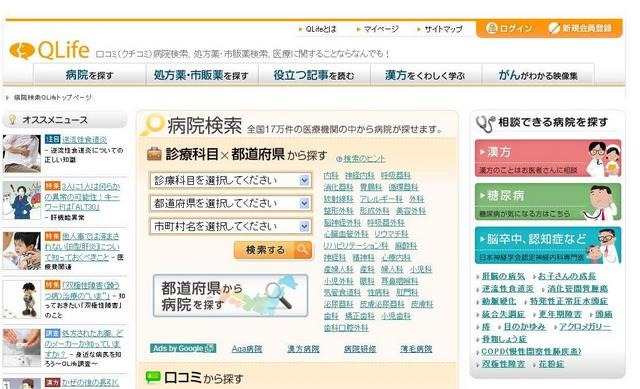The height and width of the screenshot is (389, 640).
Task: Click the login person icon
Action: point(491,28)
